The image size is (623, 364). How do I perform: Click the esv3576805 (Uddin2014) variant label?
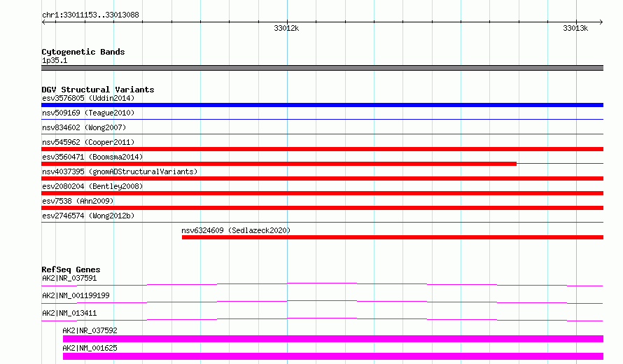click(x=88, y=98)
